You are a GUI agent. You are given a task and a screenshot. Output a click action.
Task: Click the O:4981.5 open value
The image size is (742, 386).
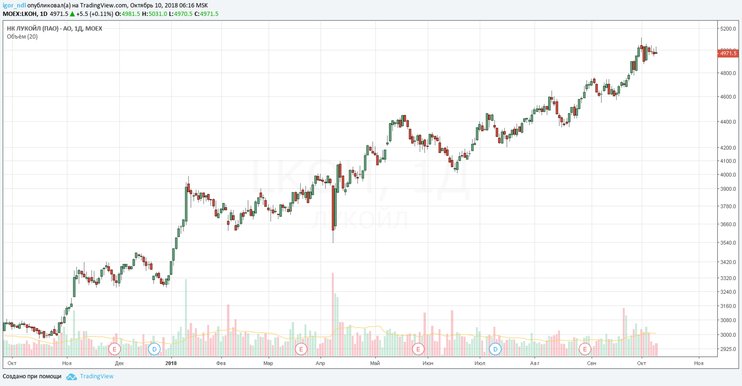tap(127, 14)
